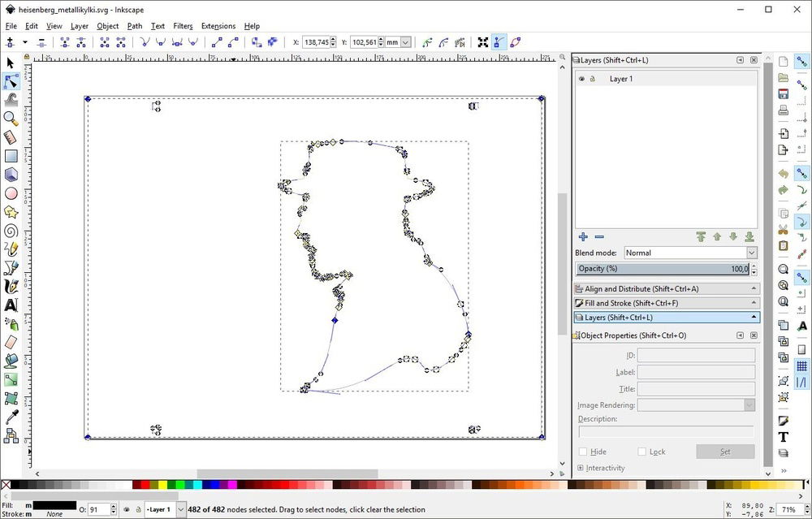The image size is (812, 519).
Task: Click the Interactivity section label
Action: (607, 468)
